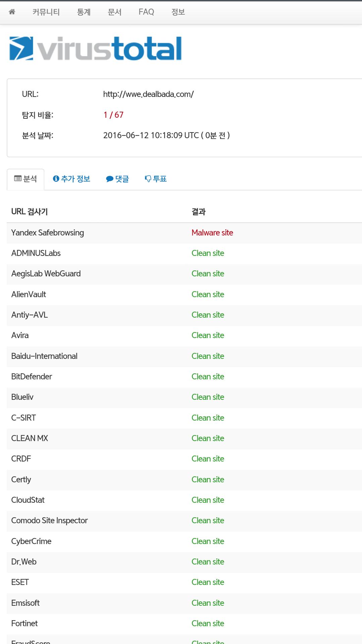Click Clean site result for ESET
Image resolution: width=362 pixels, height=644 pixels.
pos(208,582)
